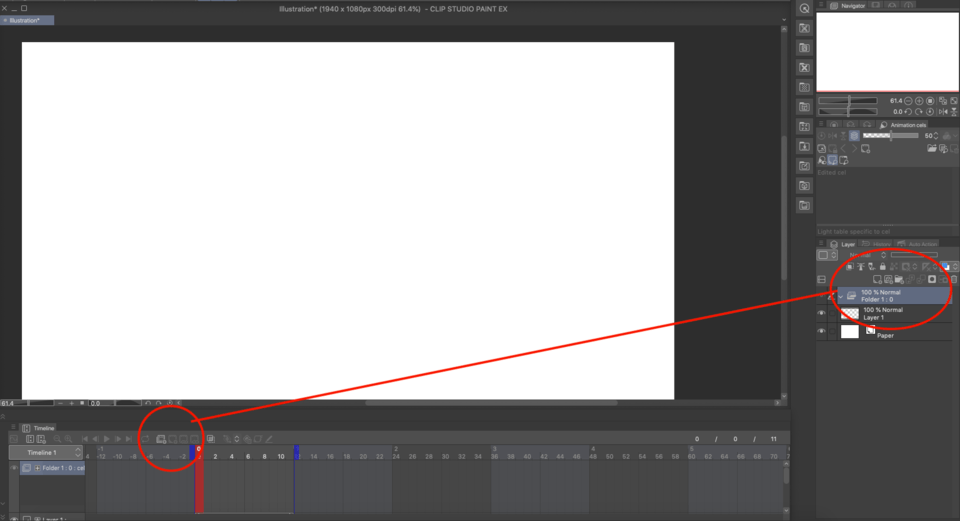Jump to the last frame of the timeline

[x=129, y=439]
